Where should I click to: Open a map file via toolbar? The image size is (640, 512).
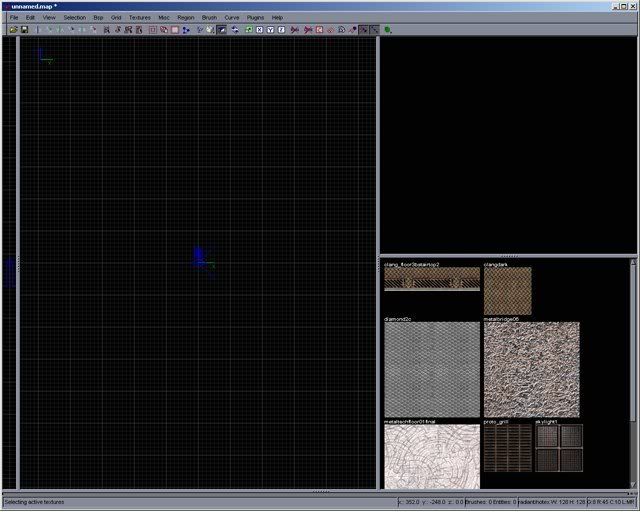(x=13, y=29)
